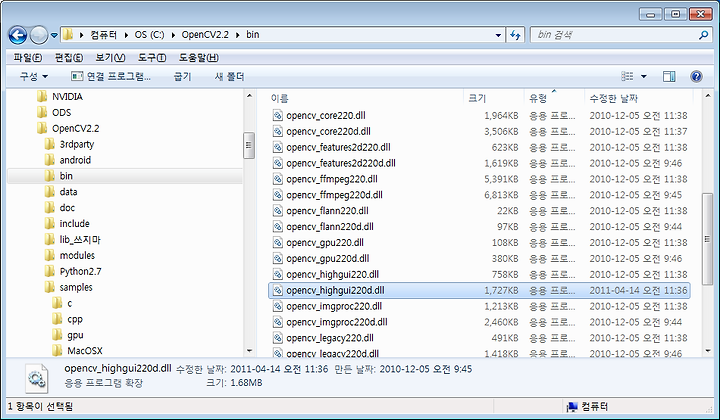Click folder tree scroll up arrow
This screenshot has height=420, width=720.
coord(249,95)
